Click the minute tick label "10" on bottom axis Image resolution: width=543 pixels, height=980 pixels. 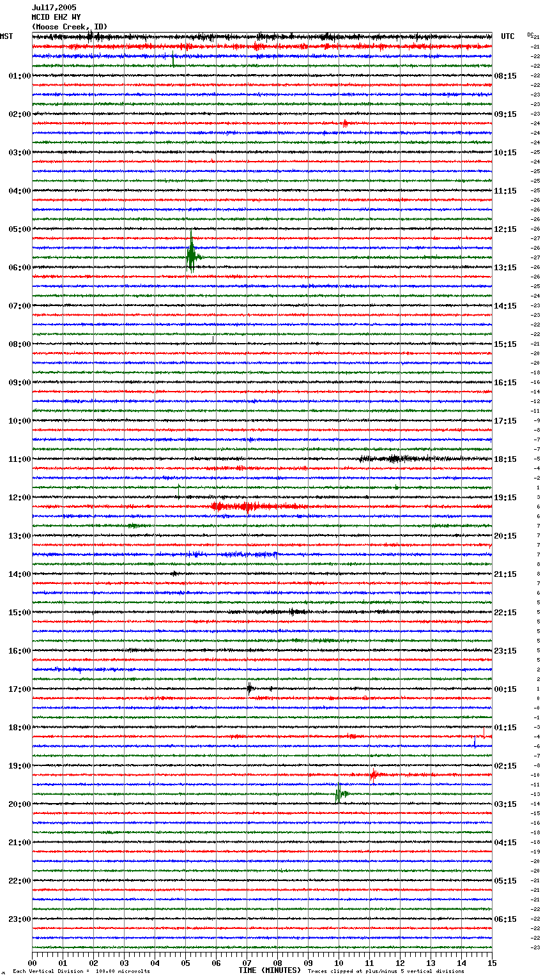[339, 963]
